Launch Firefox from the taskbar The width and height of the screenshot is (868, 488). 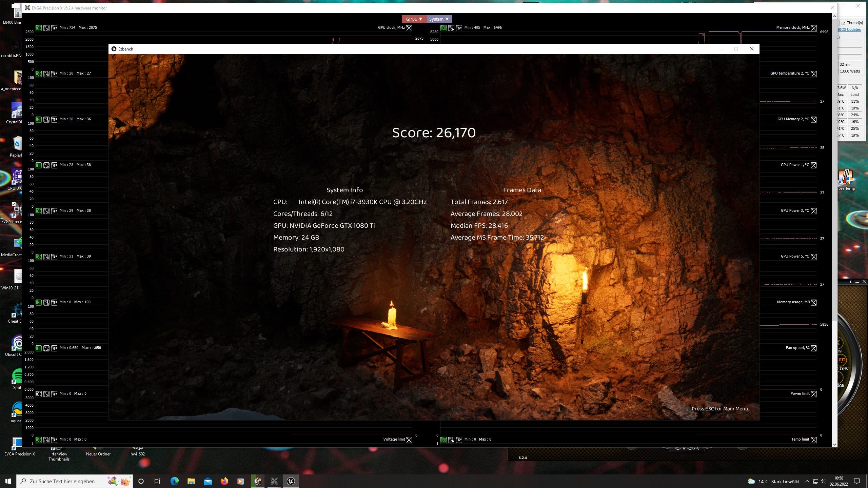click(x=224, y=481)
